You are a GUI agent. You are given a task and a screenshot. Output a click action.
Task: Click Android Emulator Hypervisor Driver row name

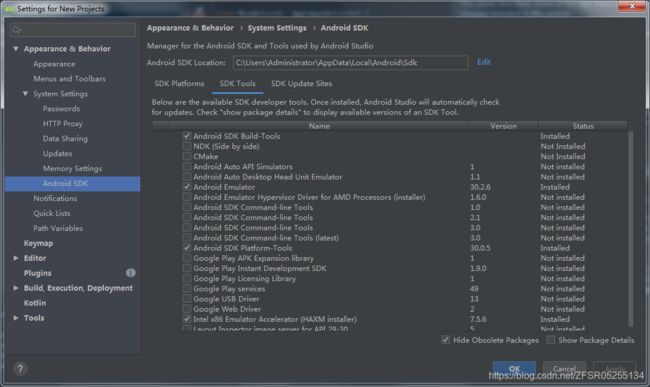(x=309, y=197)
